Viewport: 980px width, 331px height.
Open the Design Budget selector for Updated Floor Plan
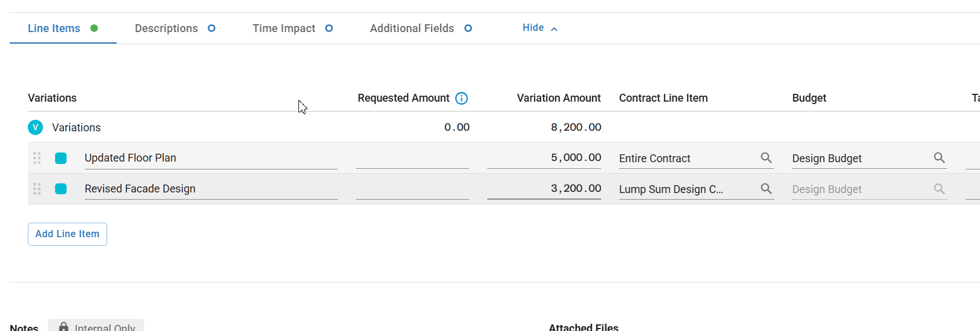(860, 158)
